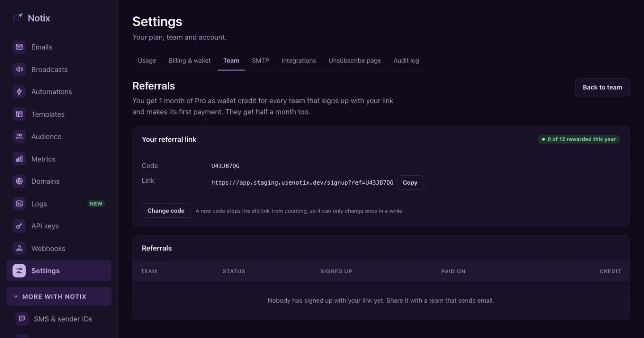Click the Logs terminal icon
Screen dimensions: 644x338
point(19,203)
